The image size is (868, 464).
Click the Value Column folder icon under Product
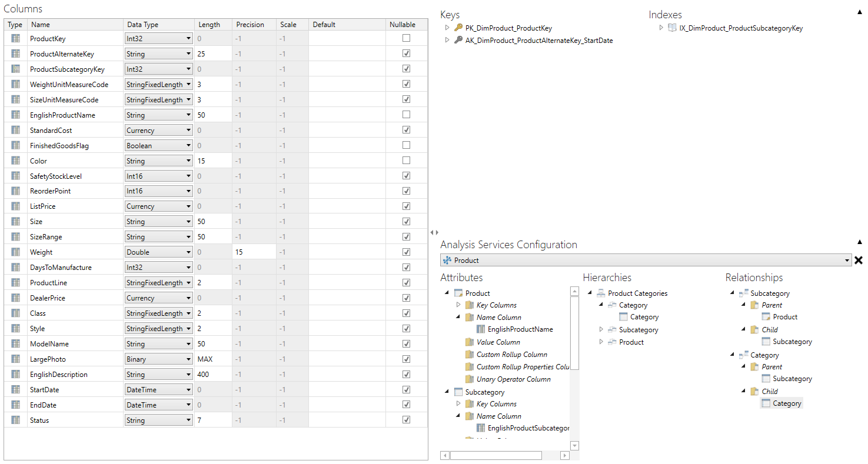(x=469, y=342)
